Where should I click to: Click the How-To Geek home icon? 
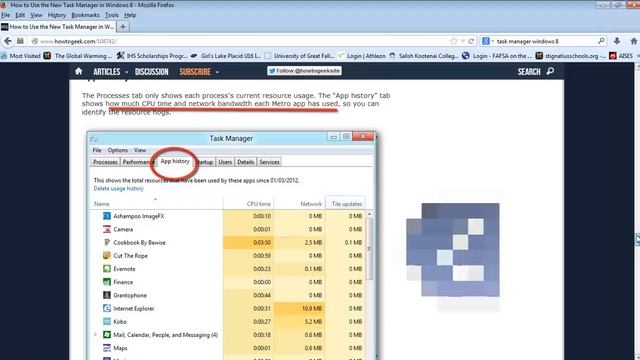pyautogui.click(x=79, y=71)
